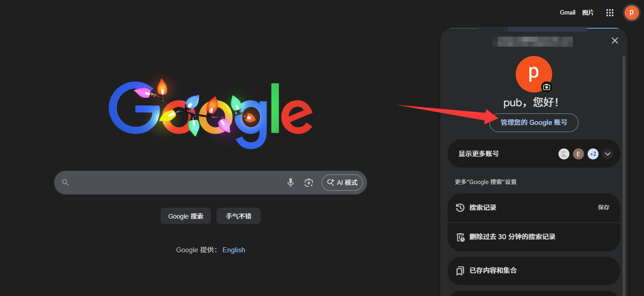
Task: Open the 图片 images link
Action: point(588,13)
